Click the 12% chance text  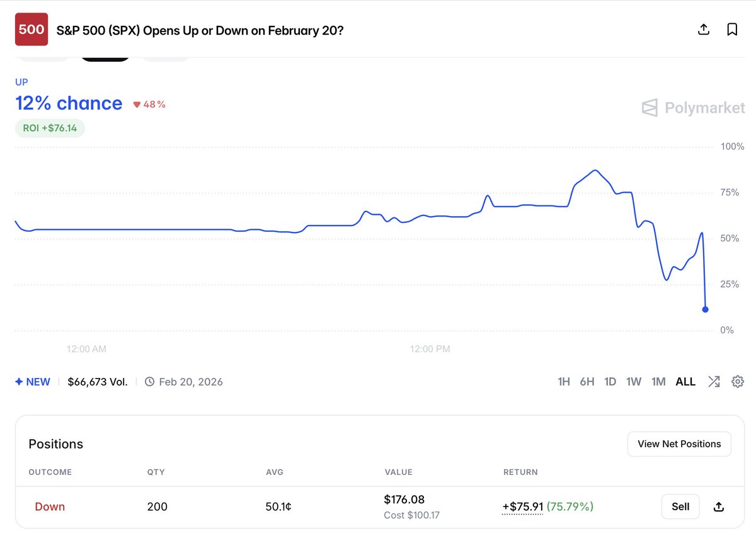pyautogui.click(x=69, y=103)
